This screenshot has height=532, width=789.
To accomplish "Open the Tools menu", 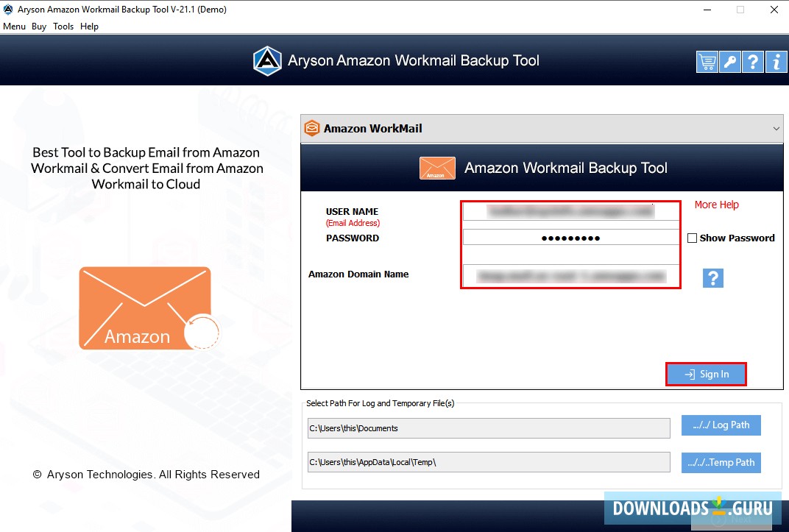I will (x=63, y=26).
